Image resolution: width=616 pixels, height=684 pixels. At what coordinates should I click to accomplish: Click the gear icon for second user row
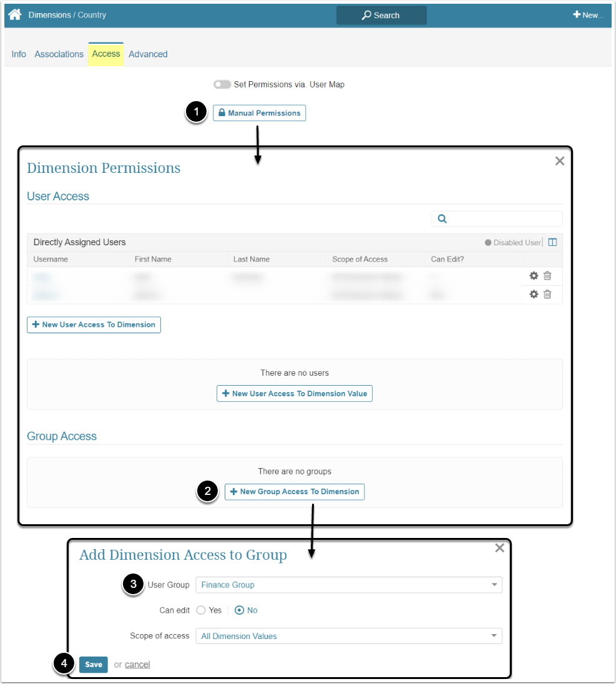[x=534, y=294]
